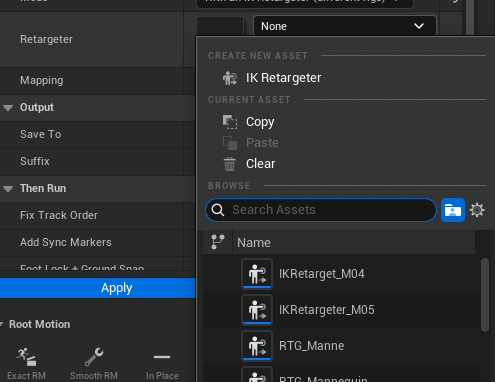495x382 pixels.
Task: Click the IK Retargeter icon
Action: 230,78
